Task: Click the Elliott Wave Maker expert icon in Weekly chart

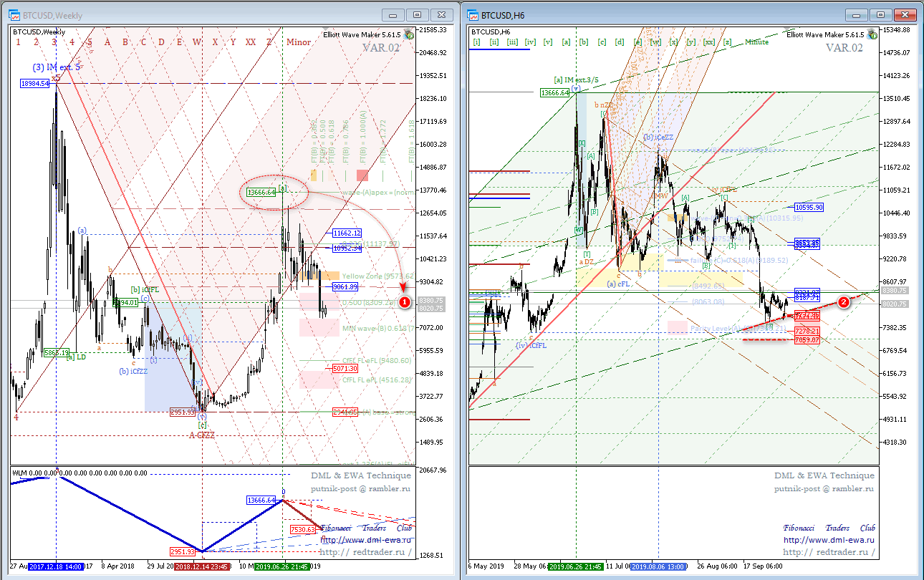Action: pyautogui.click(x=408, y=34)
